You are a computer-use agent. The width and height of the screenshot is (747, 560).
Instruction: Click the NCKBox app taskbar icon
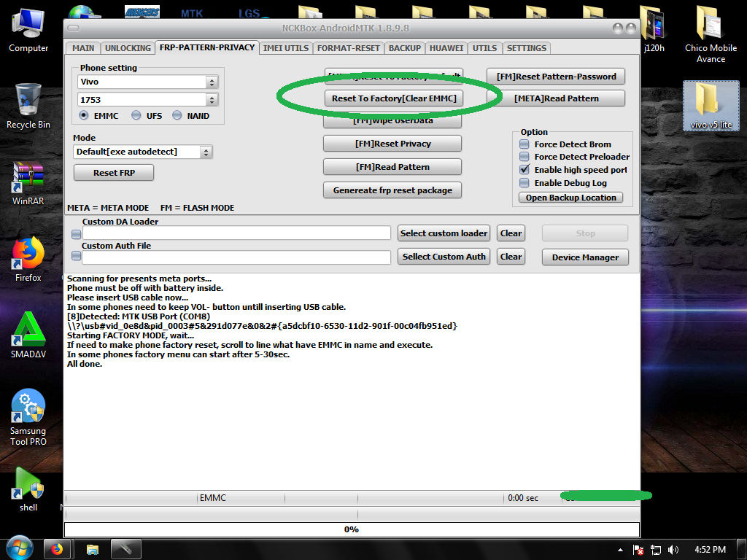click(x=125, y=550)
